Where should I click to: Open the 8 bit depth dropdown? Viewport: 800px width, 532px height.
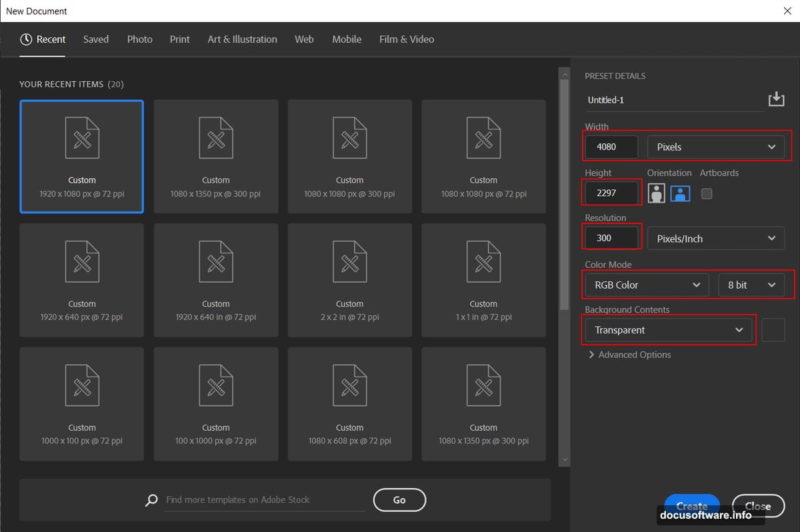pos(752,285)
